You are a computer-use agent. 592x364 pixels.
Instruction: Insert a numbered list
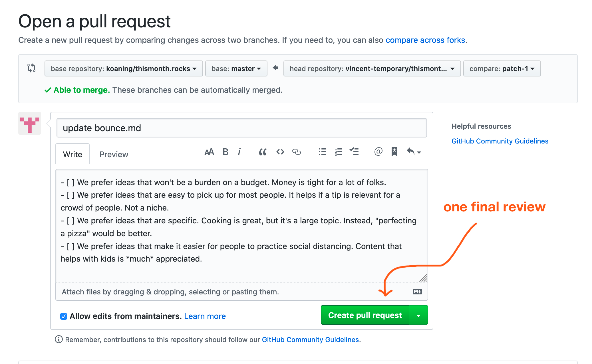339,152
